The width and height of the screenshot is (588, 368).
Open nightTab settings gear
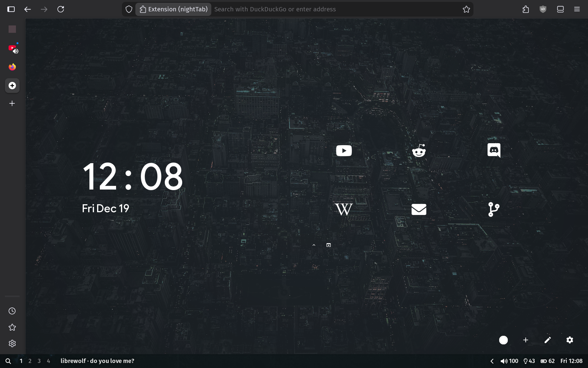[x=570, y=340]
